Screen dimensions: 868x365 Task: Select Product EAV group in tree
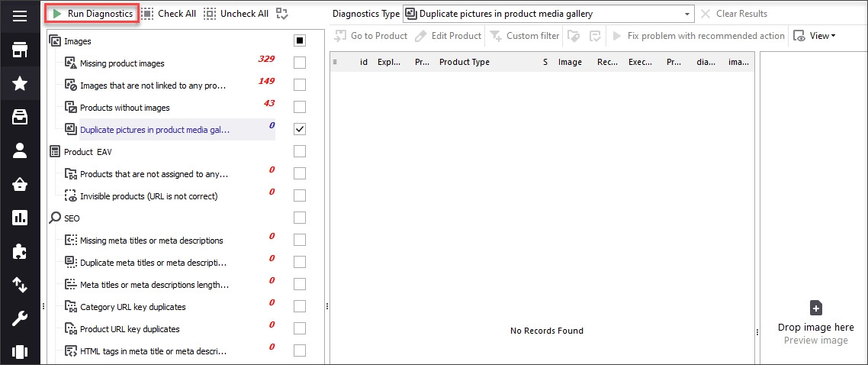(88, 152)
